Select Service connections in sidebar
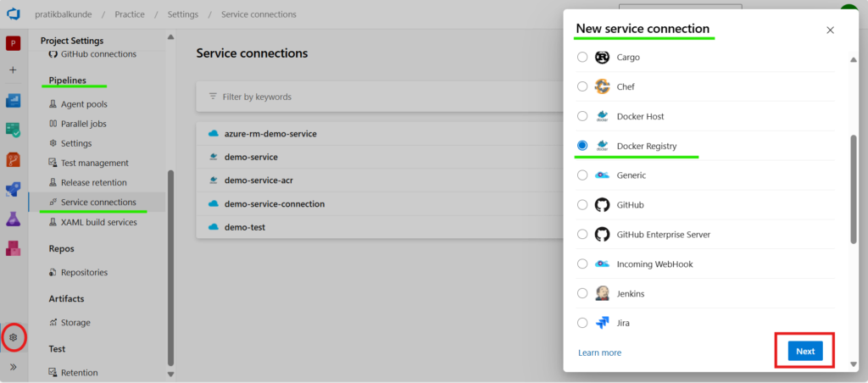 tap(97, 202)
